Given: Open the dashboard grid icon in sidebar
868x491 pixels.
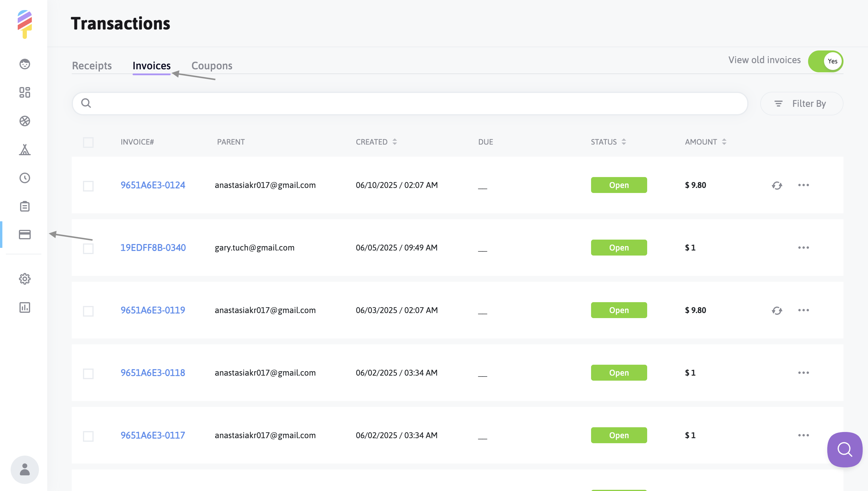Looking at the screenshot, I should click(x=25, y=92).
